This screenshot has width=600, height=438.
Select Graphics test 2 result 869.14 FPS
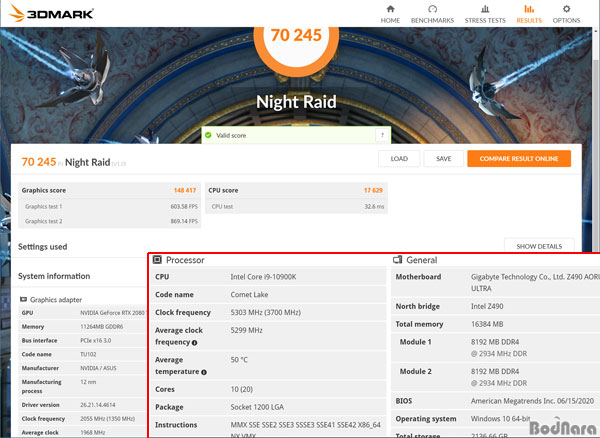[x=184, y=221]
